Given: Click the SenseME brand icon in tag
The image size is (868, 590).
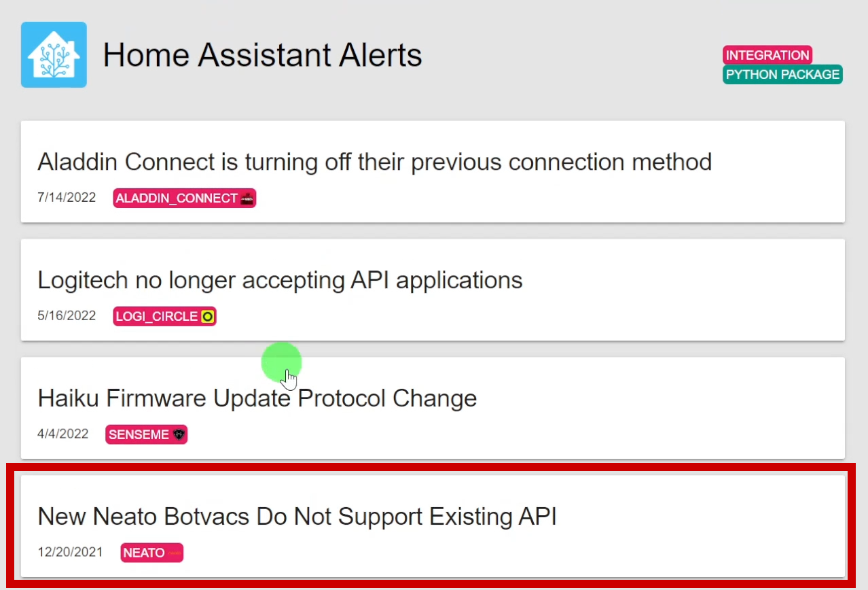Looking at the screenshot, I should click(x=179, y=434).
